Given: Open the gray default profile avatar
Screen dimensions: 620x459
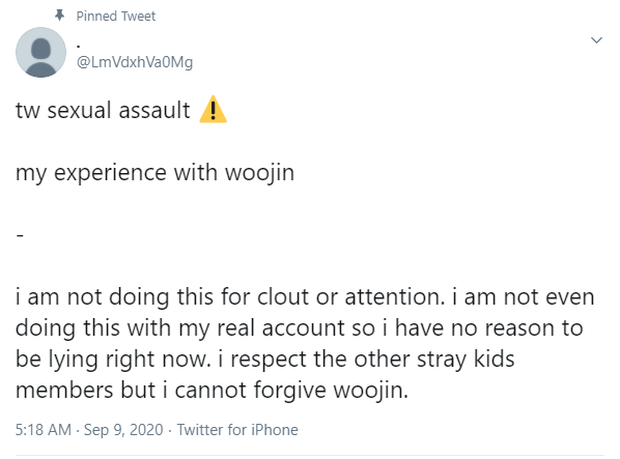Looking at the screenshot, I should [40, 52].
